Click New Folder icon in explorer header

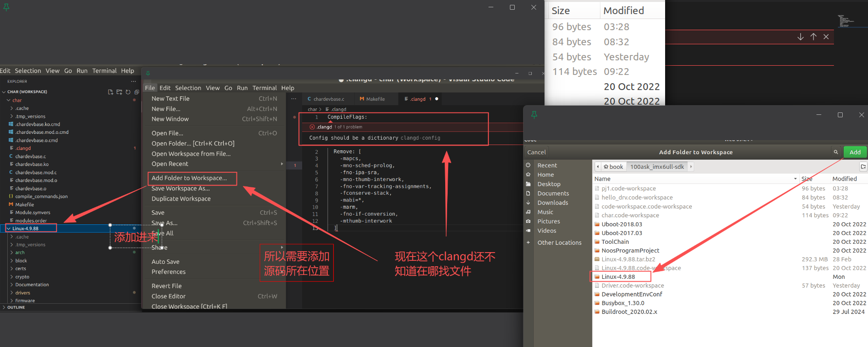[x=119, y=92]
